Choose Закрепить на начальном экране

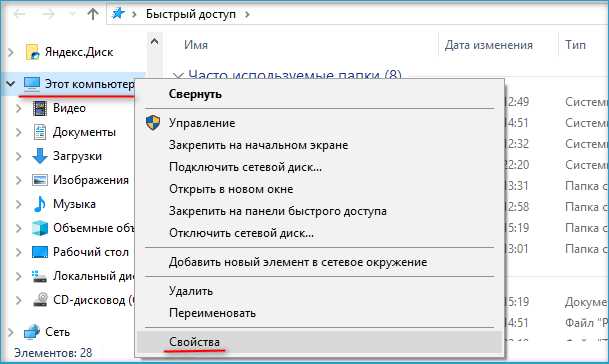point(319,145)
